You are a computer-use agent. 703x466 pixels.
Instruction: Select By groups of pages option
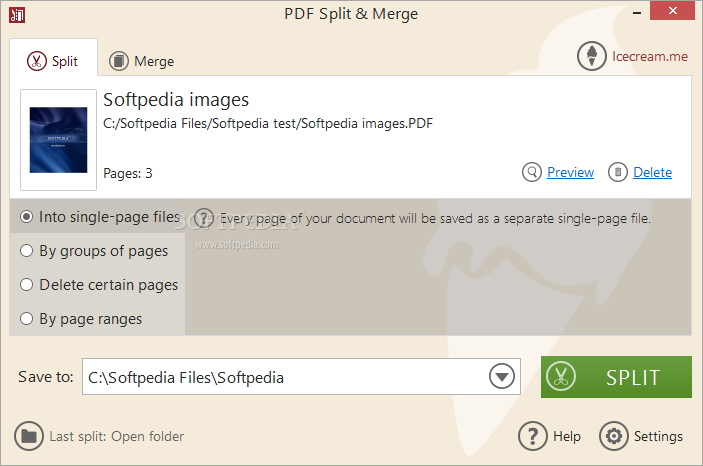94,251
